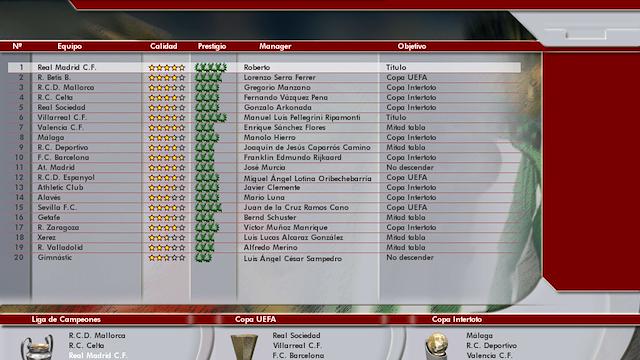The width and height of the screenshot is (640, 360).
Task: Click manager Roberto in first row
Action: pyautogui.click(x=257, y=67)
